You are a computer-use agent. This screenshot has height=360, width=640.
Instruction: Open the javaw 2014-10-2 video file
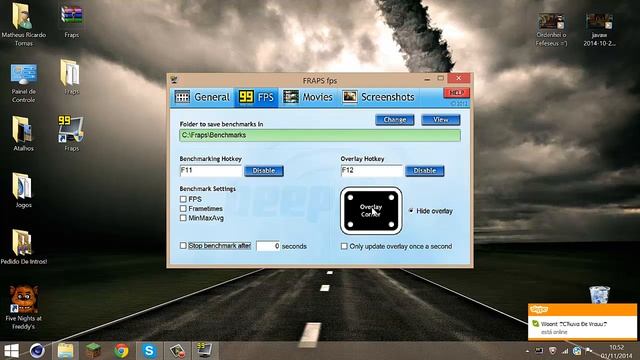coord(599,29)
